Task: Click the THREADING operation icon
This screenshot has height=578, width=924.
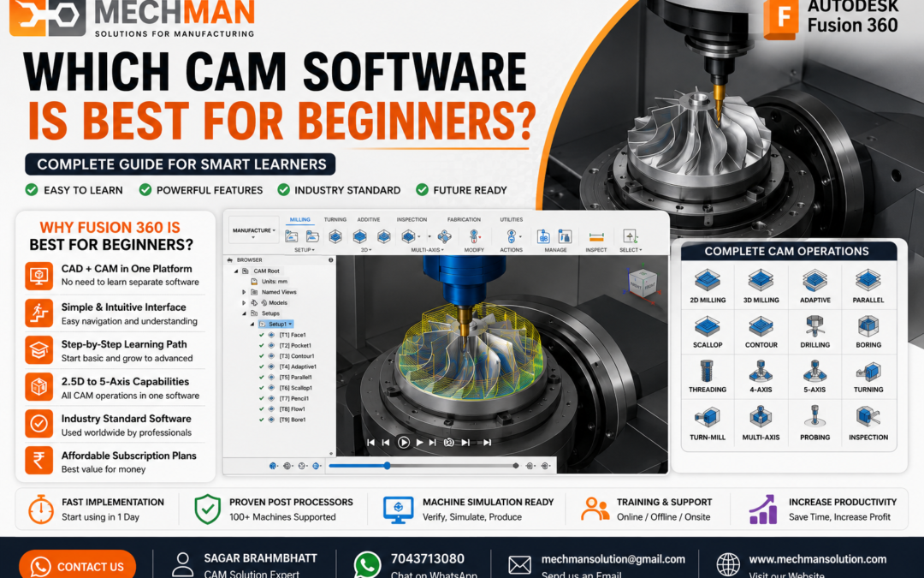Action: [x=708, y=372]
